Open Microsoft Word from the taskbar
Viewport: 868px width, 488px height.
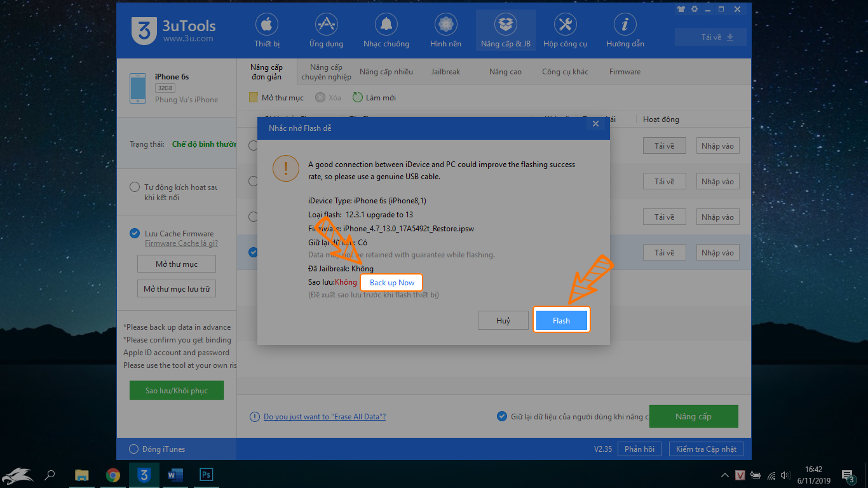175,475
